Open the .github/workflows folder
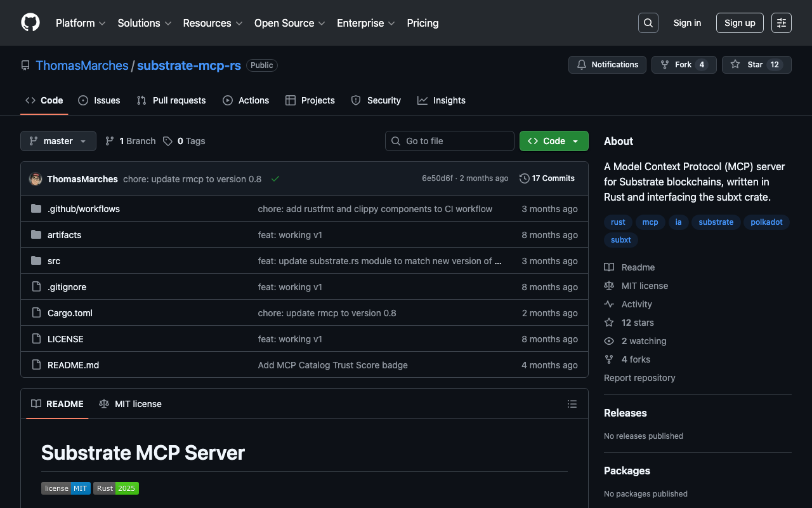 tap(84, 209)
